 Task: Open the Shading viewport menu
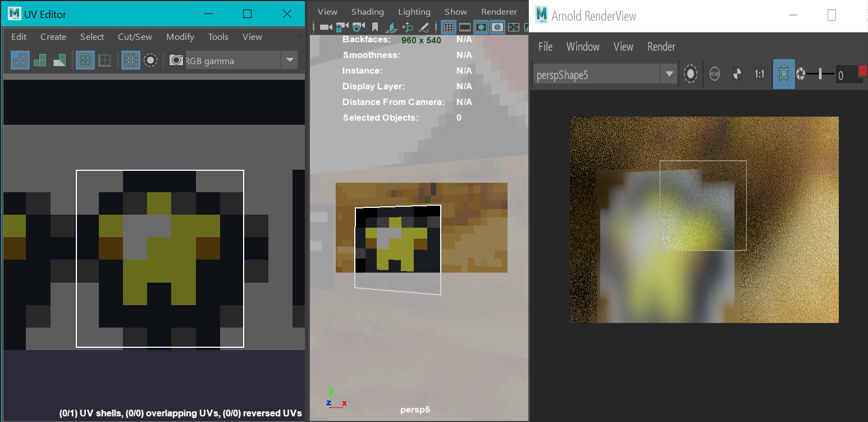368,11
